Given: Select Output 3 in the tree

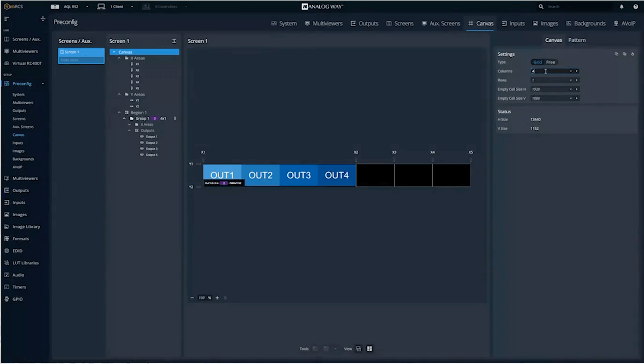Looking at the screenshot, I should point(151,149).
